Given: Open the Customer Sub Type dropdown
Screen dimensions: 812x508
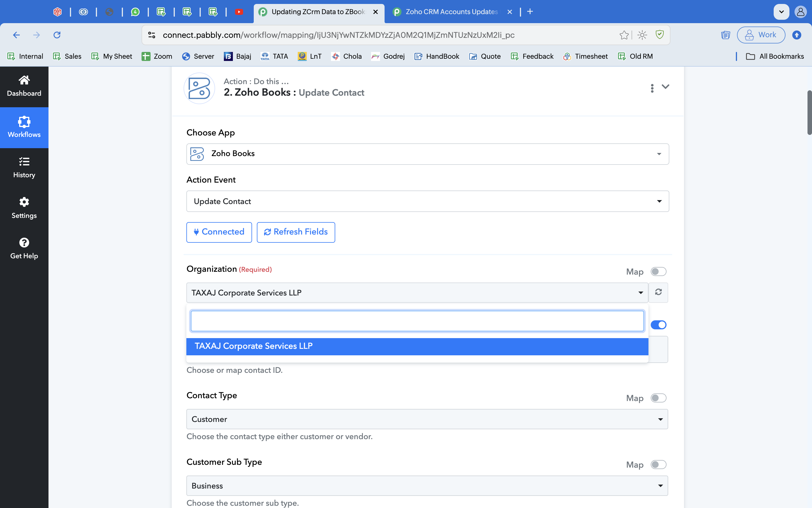Looking at the screenshot, I should point(427,485).
